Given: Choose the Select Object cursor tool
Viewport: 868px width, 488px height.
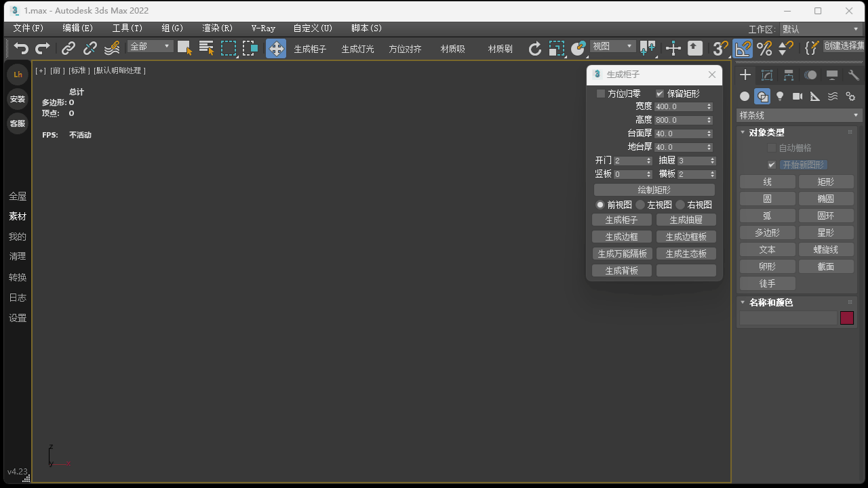Looking at the screenshot, I should 184,48.
